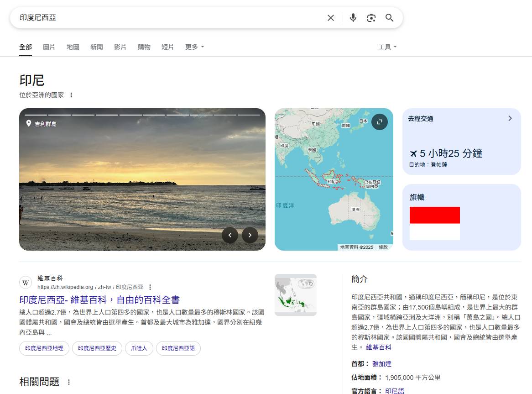Click the 目的地：登帕薩 text

(428, 165)
